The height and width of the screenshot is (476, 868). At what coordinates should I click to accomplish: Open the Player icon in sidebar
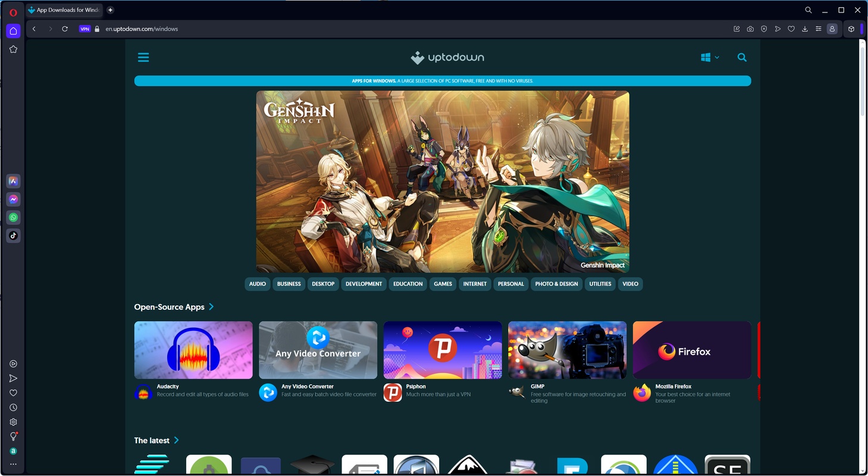coord(13,364)
